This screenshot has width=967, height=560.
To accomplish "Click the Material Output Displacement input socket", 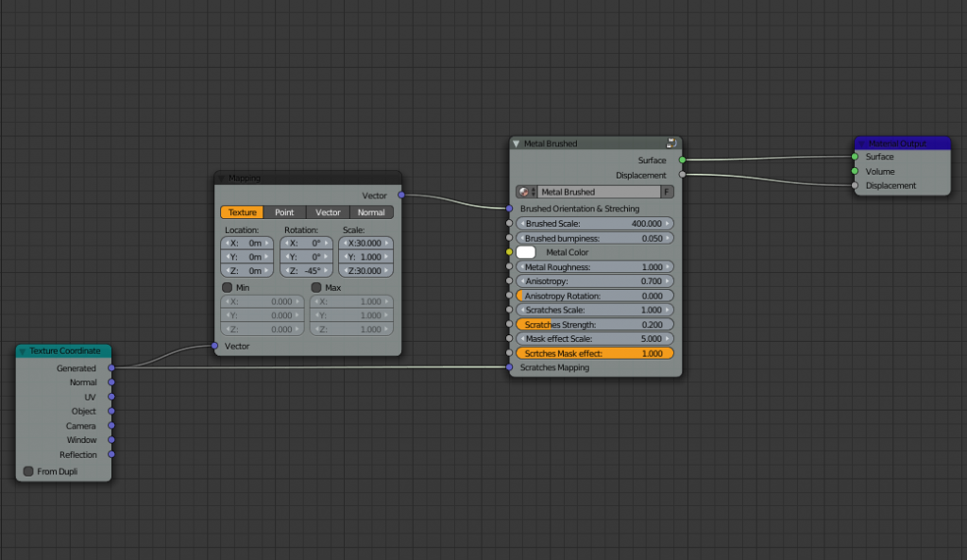I will [855, 186].
